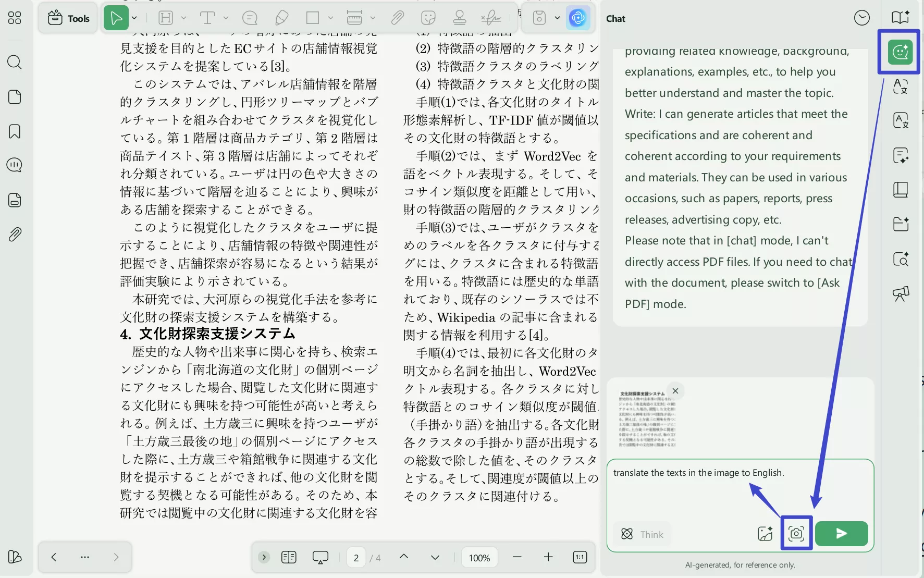Send the translation message
The height and width of the screenshot is (578, 924).
pyautogui.click(x=841, y=534)
